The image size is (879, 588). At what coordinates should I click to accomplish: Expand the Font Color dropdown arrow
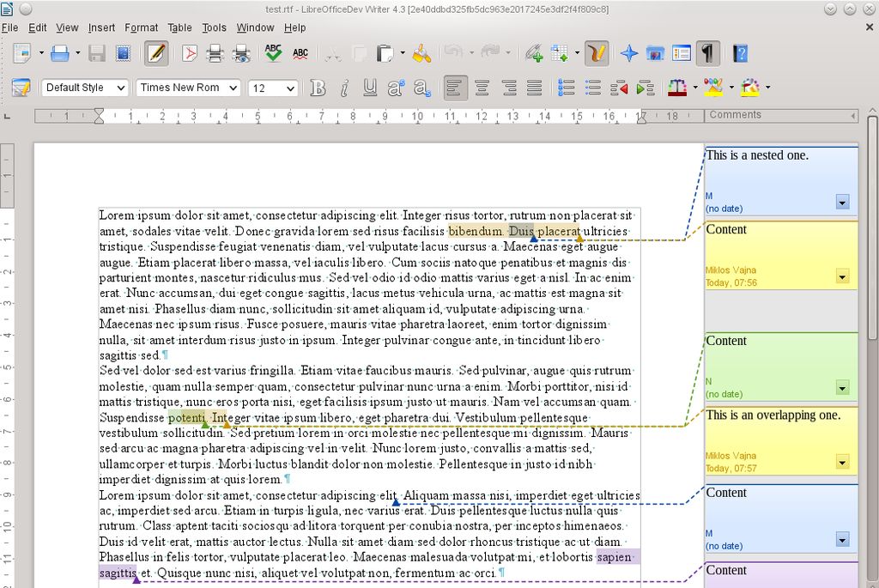[x=695, y=88]
